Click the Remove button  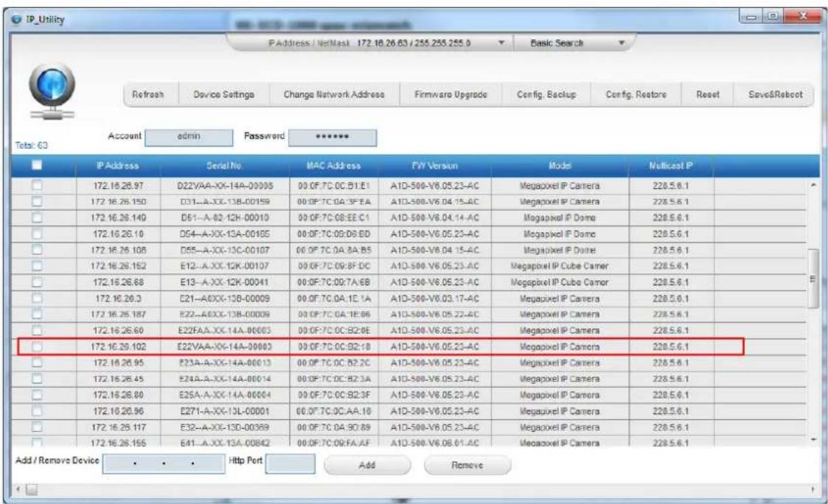click(x=467, y=465)
